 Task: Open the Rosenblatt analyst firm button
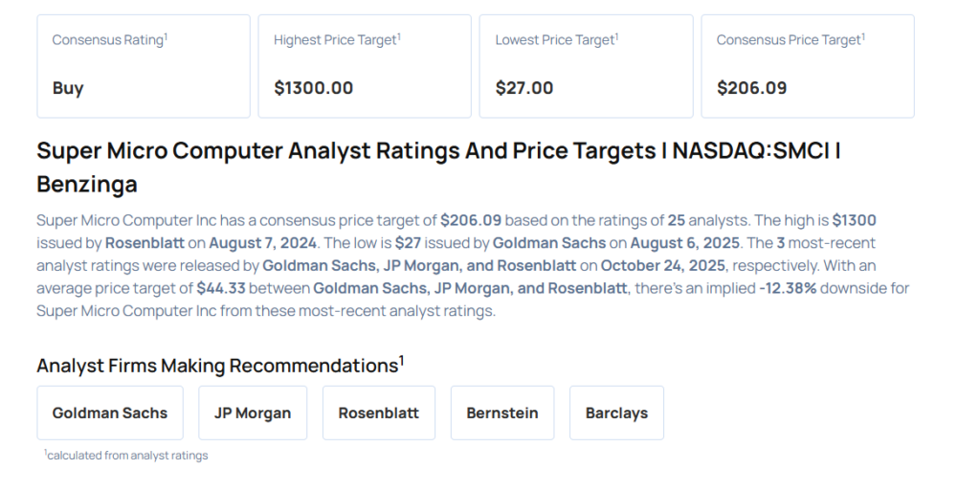pyautogui.click(x=379, y=413)
